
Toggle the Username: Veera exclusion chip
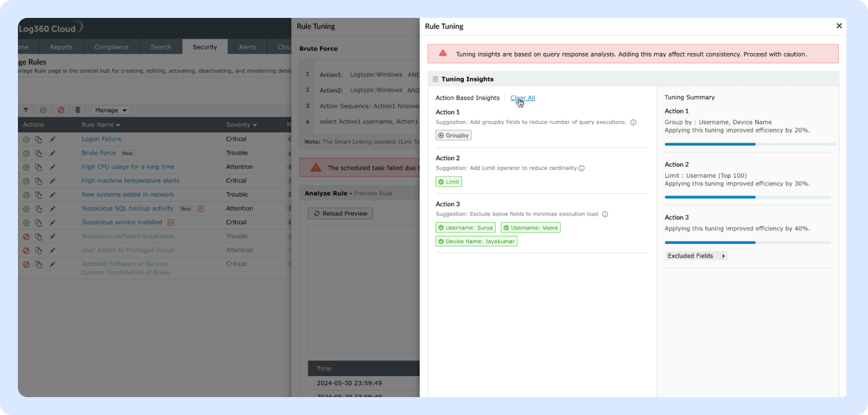pyautogui.click(x=531, y=228)
